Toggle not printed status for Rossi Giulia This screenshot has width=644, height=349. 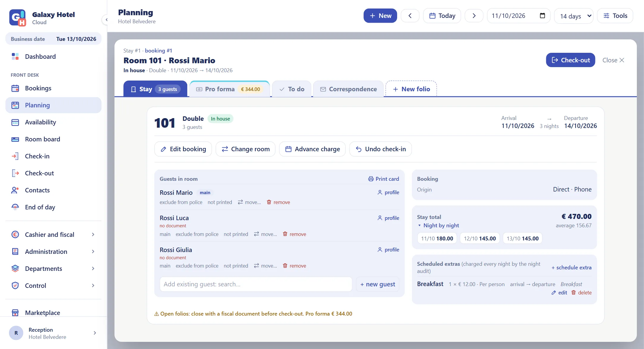coord(236,266)
